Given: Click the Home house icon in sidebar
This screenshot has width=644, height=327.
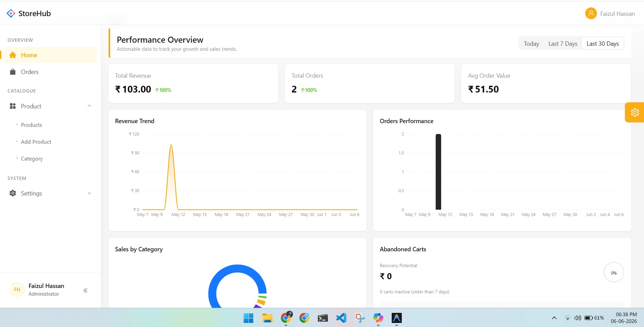Looking at the screenshot, I should 13,55.
